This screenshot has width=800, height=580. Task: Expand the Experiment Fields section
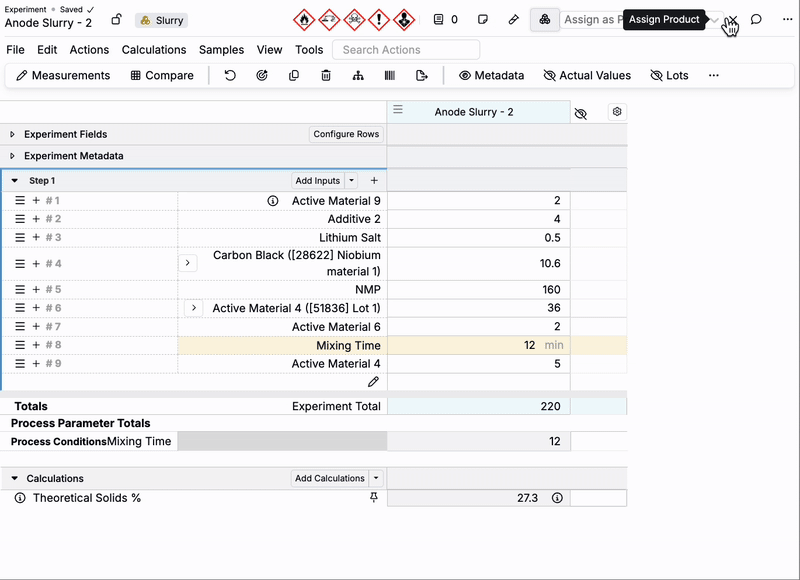(12, 134)
